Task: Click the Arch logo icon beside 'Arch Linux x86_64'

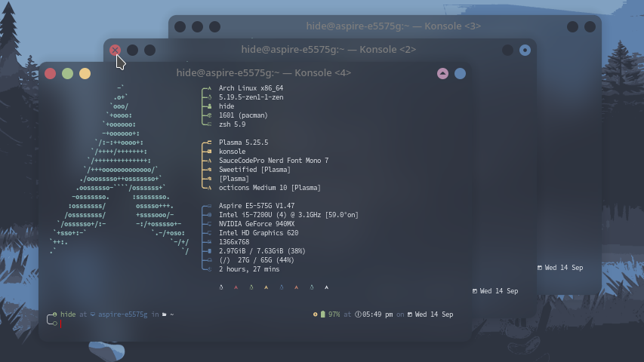Action: pyautogui.click(x=209, y=88)
